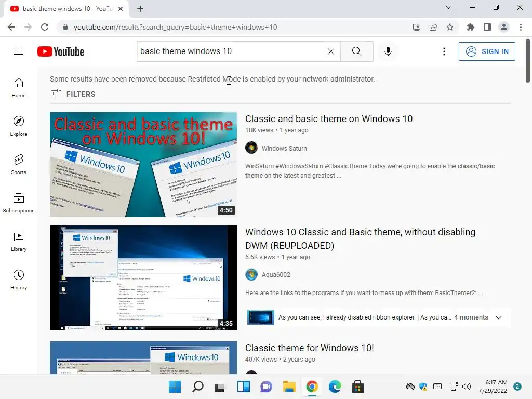Click the SIGN IN button
The height and width of the screenshot is (399, 532).
[487, 51]
